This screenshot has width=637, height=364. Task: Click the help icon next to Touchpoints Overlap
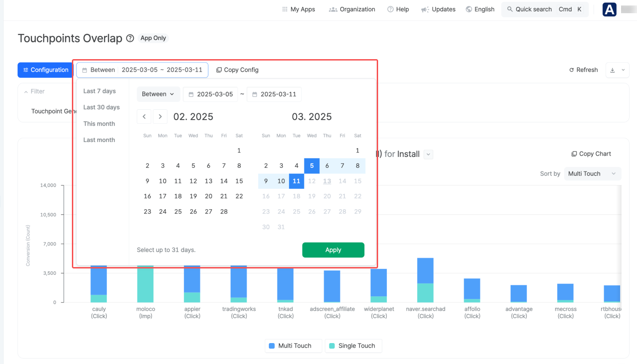tap(130, 38)
